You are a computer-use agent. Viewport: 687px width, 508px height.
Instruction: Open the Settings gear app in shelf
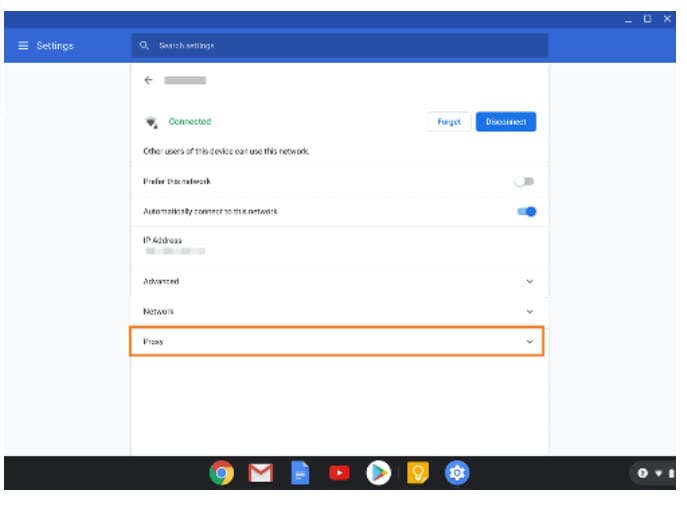point(456,473)
